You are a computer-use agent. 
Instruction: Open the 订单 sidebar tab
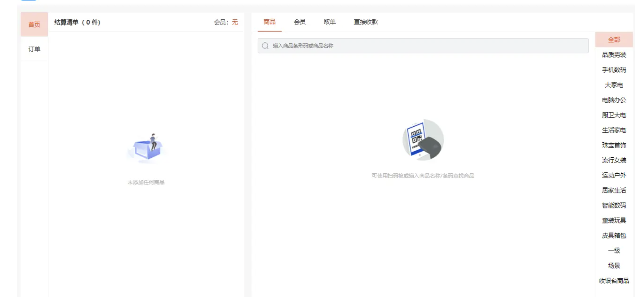click(34, 49)
